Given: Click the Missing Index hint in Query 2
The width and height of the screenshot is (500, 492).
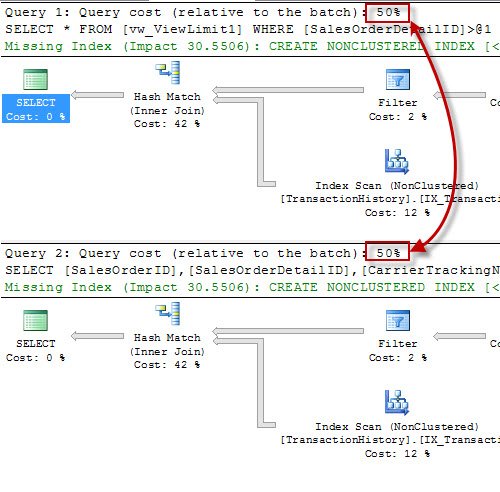Looking at the screenshot, I should (x=252, y=287).
